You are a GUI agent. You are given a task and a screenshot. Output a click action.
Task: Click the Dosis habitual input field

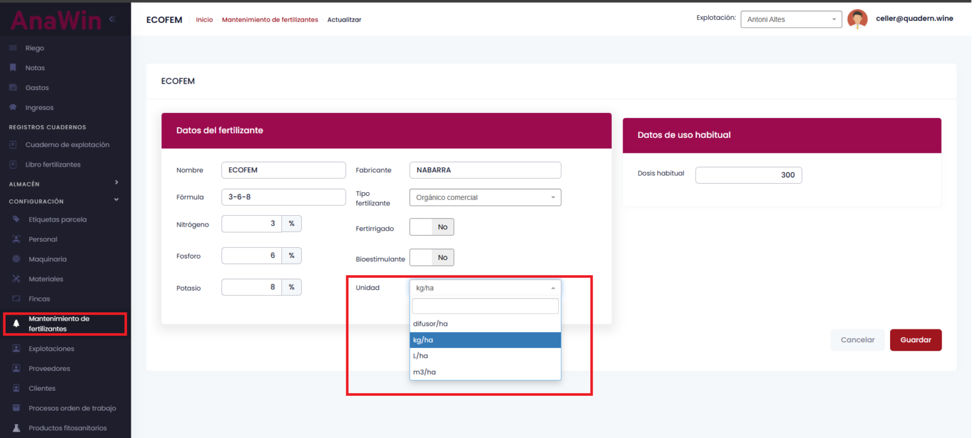(x=748, y=175)
